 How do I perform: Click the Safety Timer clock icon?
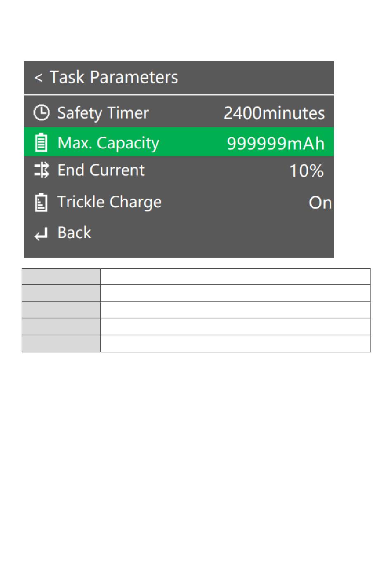coord(41,113)
